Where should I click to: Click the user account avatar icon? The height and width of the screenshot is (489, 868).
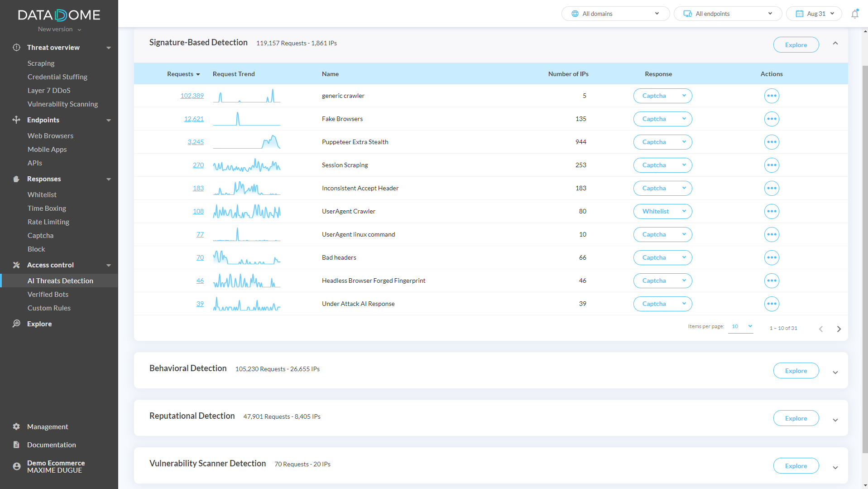(16, 466)
